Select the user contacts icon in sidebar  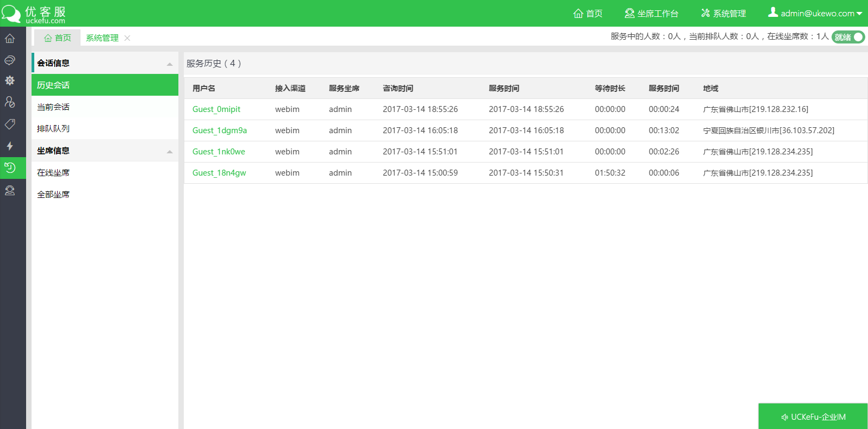tap(10, 102)
